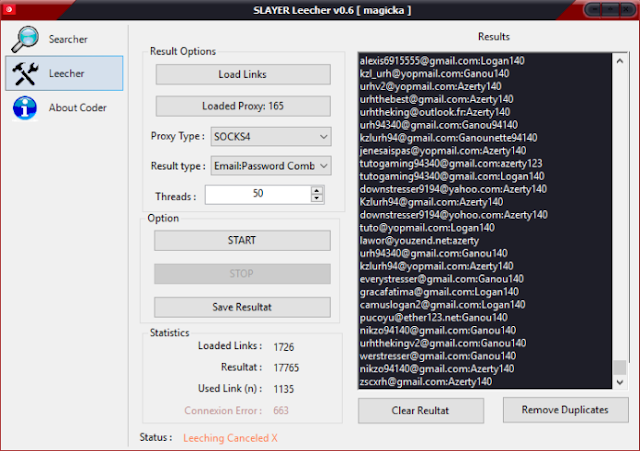
Task: Minimize the SLAYER Leecher window
Action: [594, 9]
